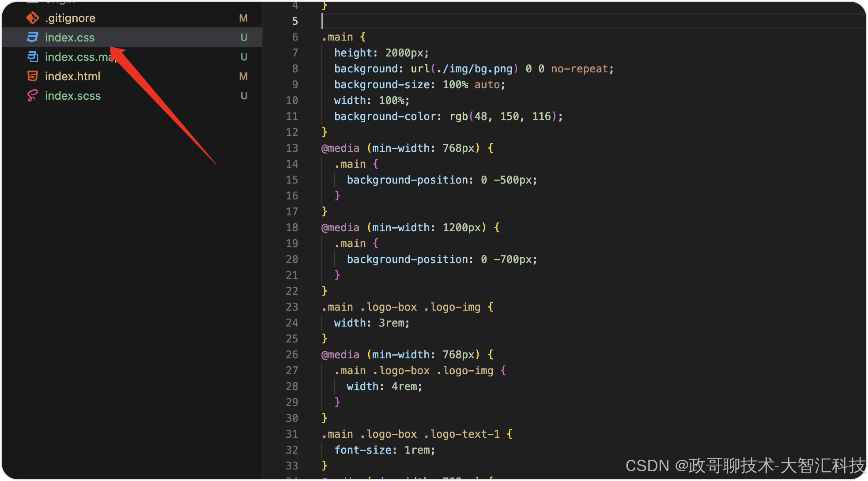Viewport: 868px width, 481px height.
Task: Click line number 13 in the gutter
Action: (x=292, y=148)
